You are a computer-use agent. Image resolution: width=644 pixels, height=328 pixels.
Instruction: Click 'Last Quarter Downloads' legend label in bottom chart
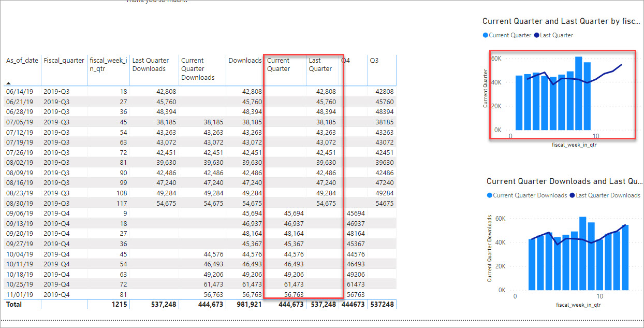pyautogui.click(x=608, y=195)
